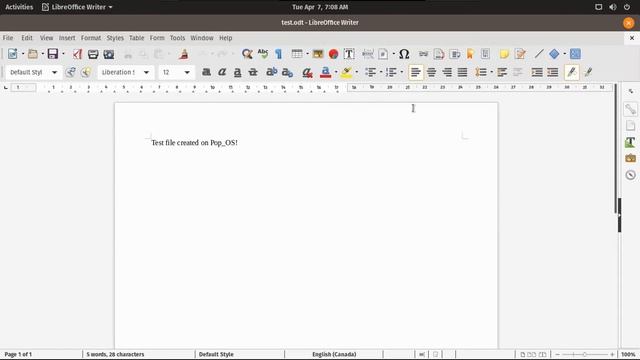Toggle Numbered List

coord(391,72)
